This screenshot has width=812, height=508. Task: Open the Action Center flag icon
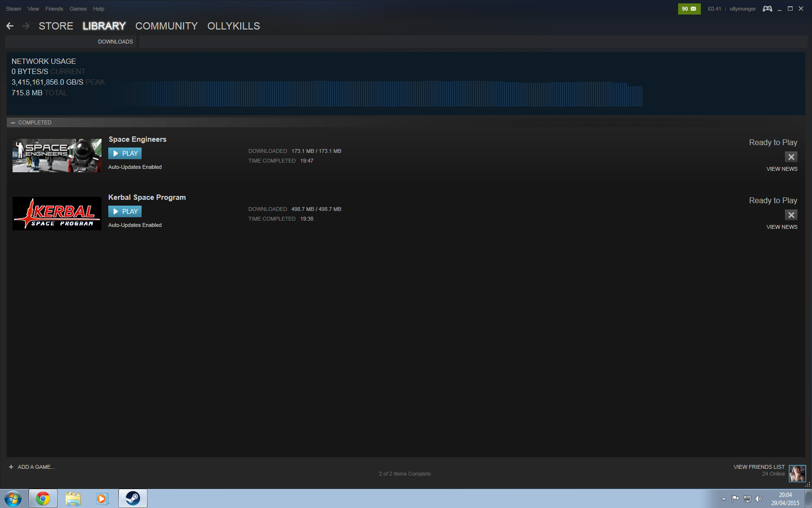735,499
